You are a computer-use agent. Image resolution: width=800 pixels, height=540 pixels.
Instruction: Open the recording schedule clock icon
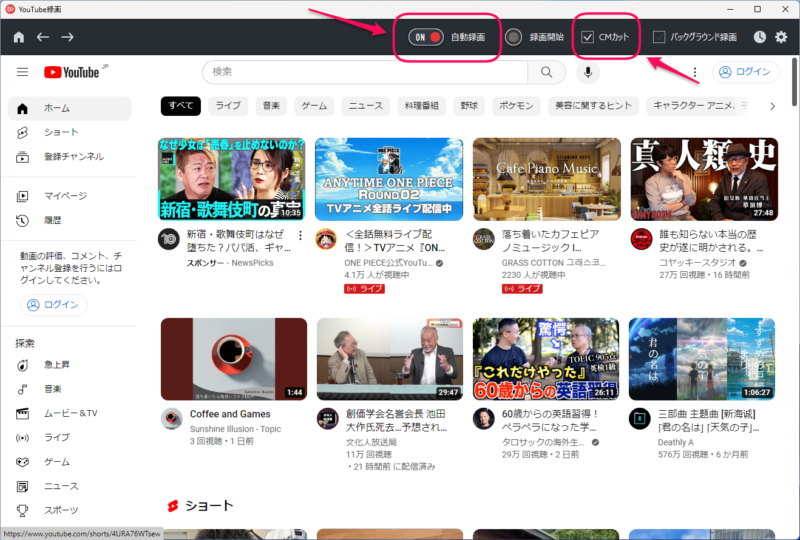point(760,37)
